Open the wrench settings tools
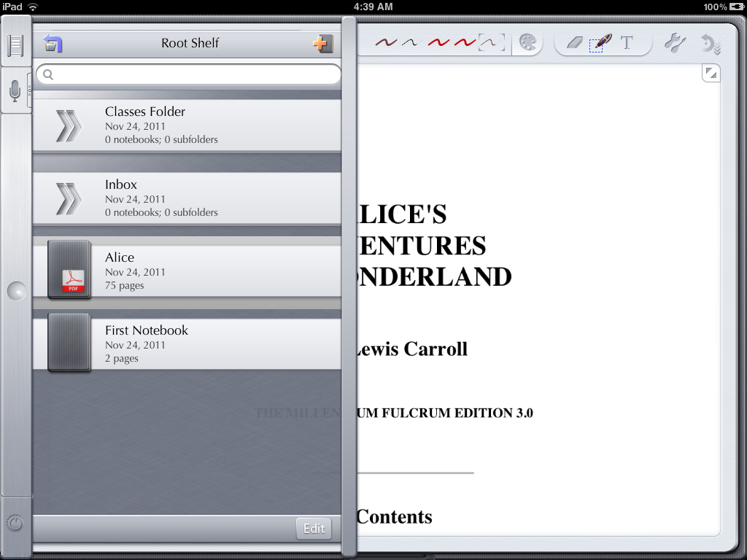 (675, 43)
